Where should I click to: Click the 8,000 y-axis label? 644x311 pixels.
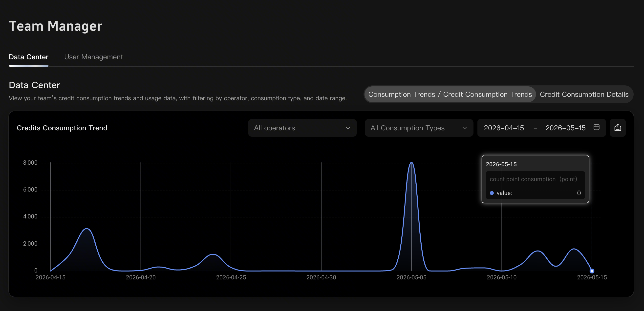pyautogui.click(x=30, y=163)
